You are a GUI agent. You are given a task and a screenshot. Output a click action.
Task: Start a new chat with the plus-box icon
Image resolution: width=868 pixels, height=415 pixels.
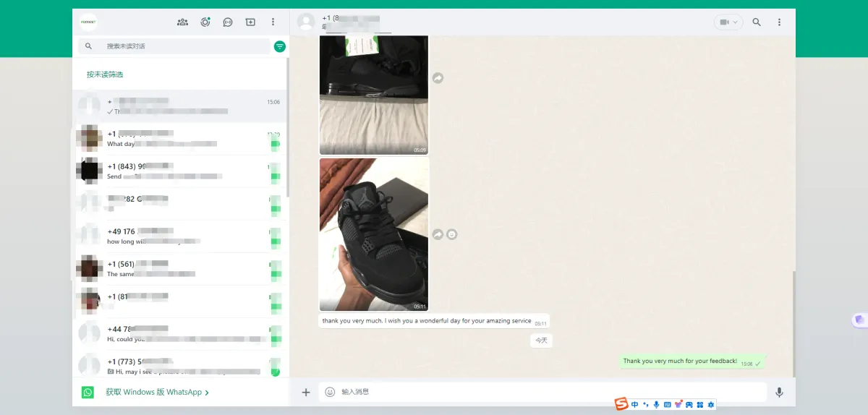(250, 22)
